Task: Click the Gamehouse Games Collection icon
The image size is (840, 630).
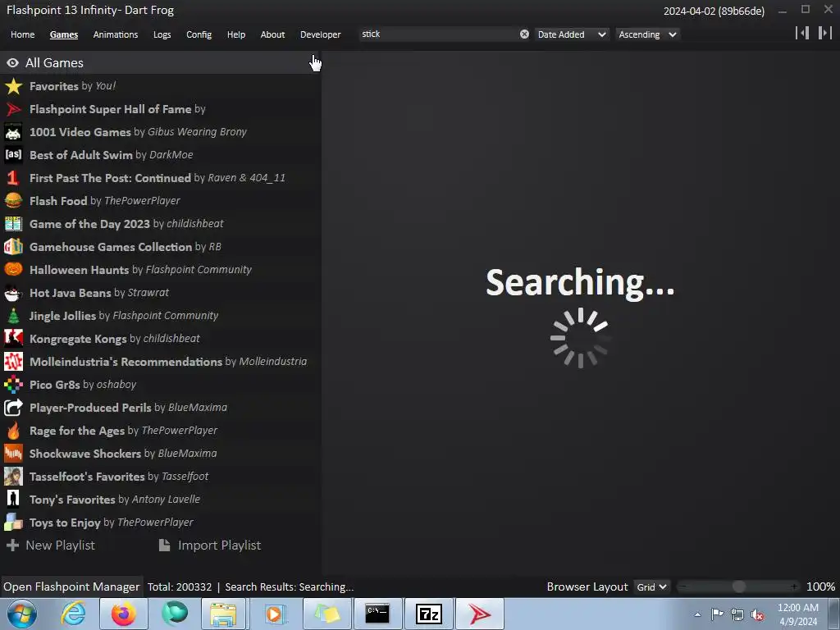Action: [13, 247]
